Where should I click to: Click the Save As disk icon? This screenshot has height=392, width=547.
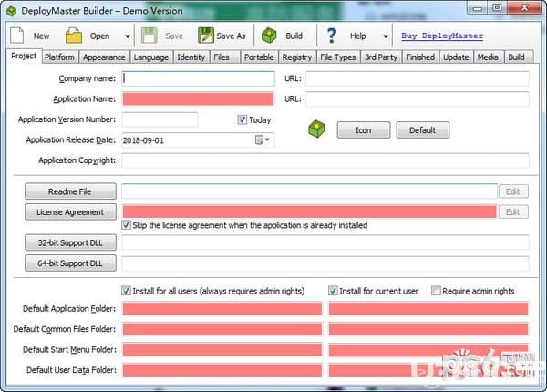(x=206, y=36)
